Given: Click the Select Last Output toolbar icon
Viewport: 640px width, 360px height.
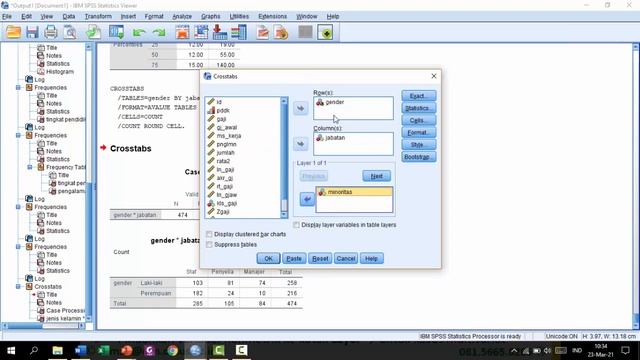Looking at the screenshot, I should (262, 32).
